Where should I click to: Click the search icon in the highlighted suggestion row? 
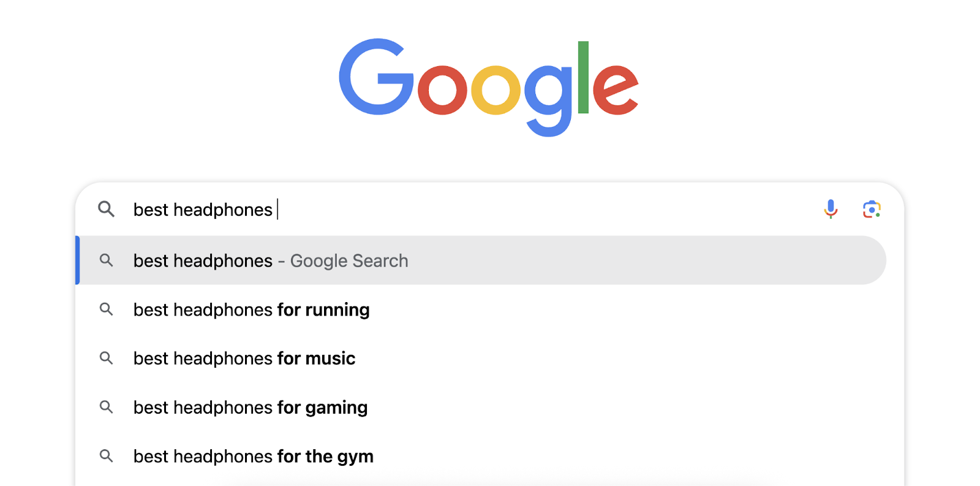click(106, 260)
